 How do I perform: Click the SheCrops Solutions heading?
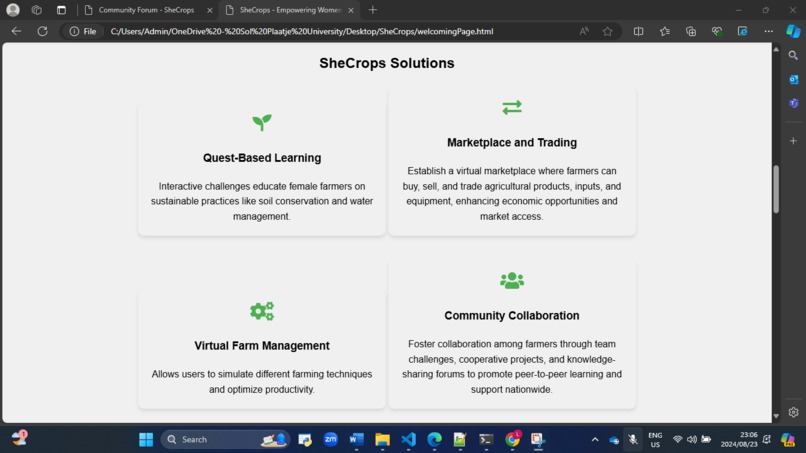(387, 63)
